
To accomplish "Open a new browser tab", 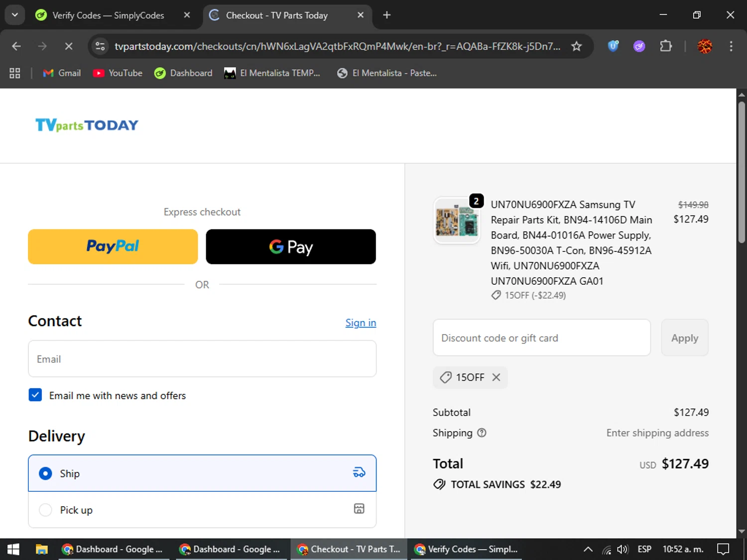I will point(387,15).
